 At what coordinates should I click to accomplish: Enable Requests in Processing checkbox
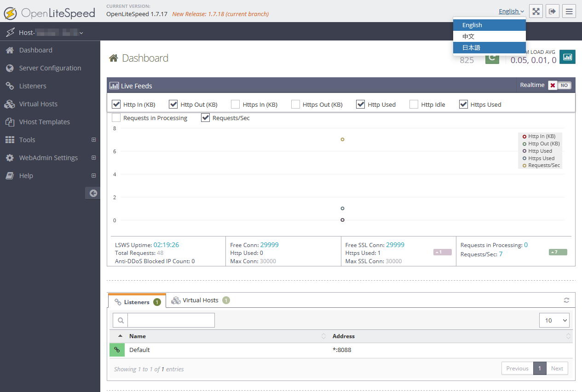click(x=116, y=118)
